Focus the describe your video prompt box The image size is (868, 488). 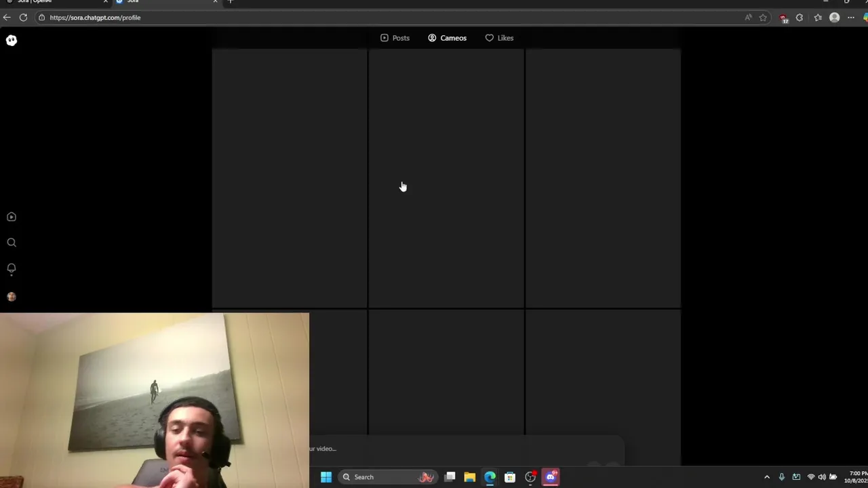point(465,449)
